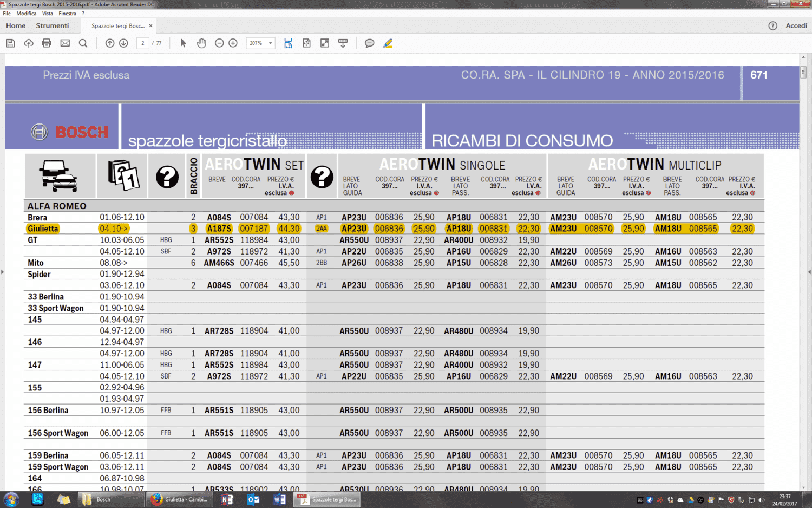Click the fit one full page icon
Viewport: 812px width, 508px height.
pos(306,43)
